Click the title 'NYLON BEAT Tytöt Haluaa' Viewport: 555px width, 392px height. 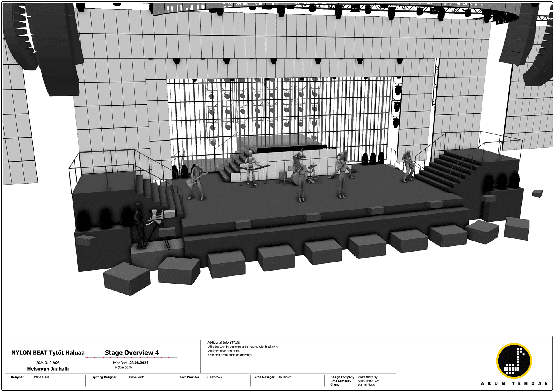click(48, 353)
